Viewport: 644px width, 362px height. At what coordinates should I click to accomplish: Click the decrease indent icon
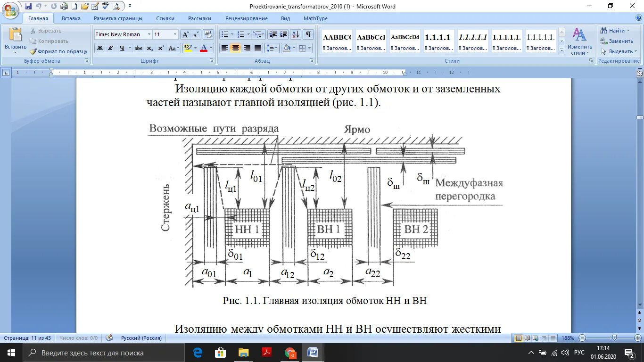coord(273,34)
